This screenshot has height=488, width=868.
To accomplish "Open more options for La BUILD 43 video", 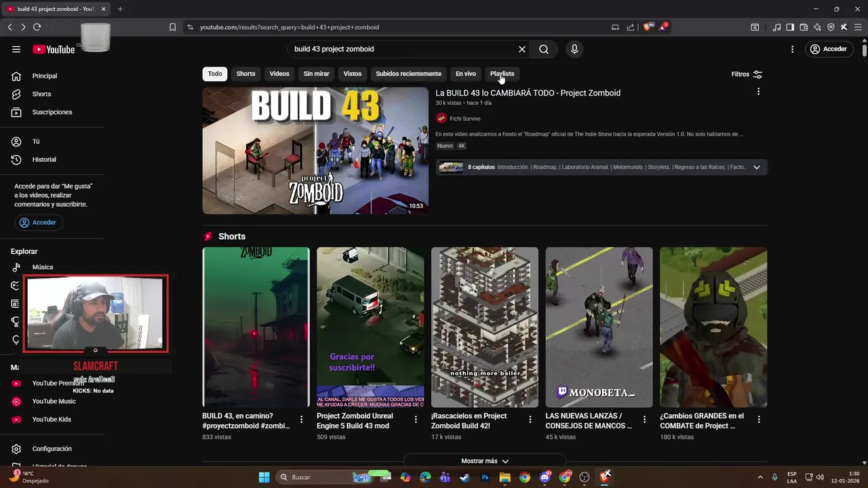I will tap(758, 91).
